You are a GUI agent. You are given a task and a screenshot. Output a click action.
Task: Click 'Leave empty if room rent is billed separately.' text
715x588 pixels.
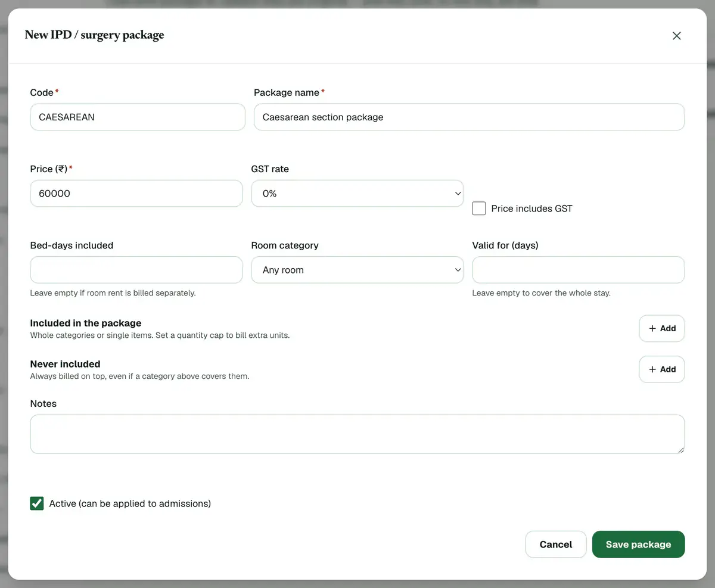[x=113, y=293]
